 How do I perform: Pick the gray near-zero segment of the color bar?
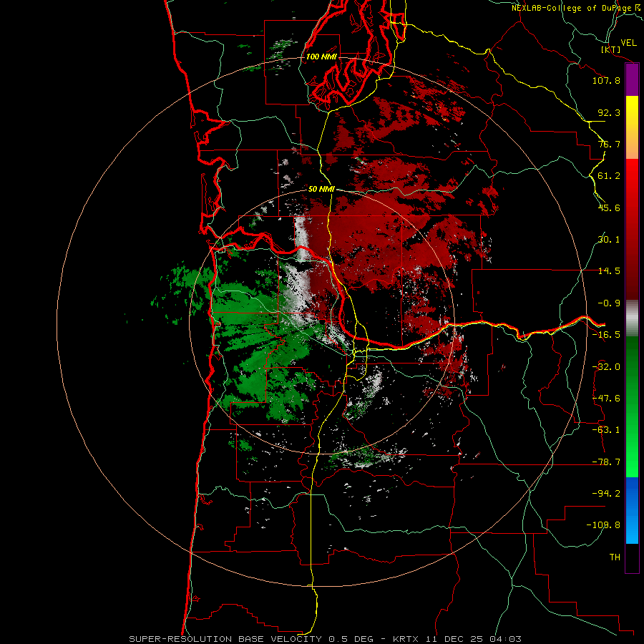tap(632, 318)
